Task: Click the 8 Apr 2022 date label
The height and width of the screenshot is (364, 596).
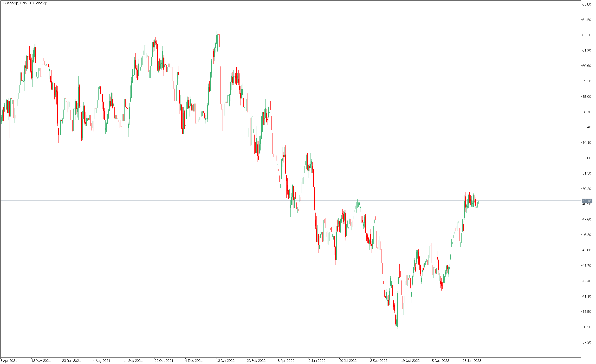Action: point(286,361)
